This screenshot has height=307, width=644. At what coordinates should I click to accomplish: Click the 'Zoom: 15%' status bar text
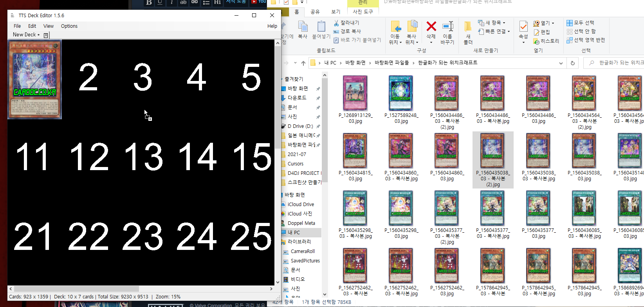point(168,297)
